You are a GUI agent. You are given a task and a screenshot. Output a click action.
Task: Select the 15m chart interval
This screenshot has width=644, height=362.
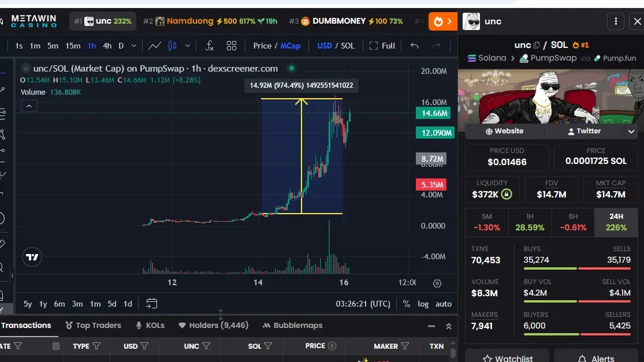(73, 46)
